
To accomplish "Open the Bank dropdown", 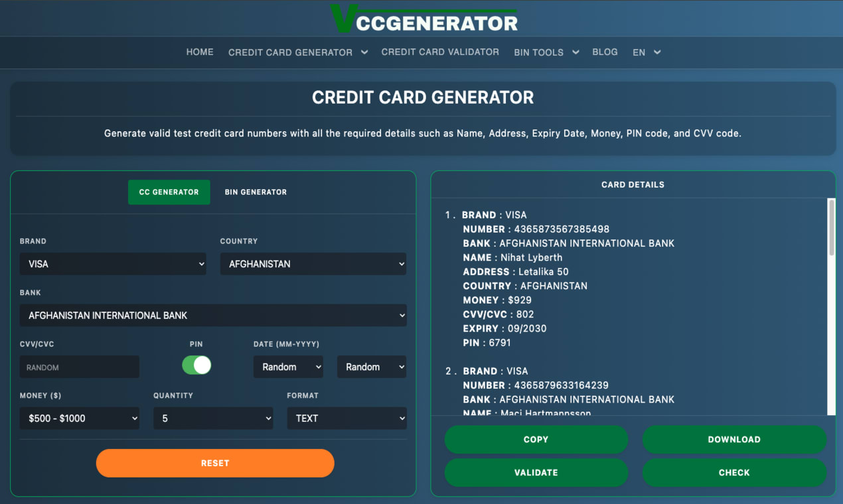I will point(213,316).
